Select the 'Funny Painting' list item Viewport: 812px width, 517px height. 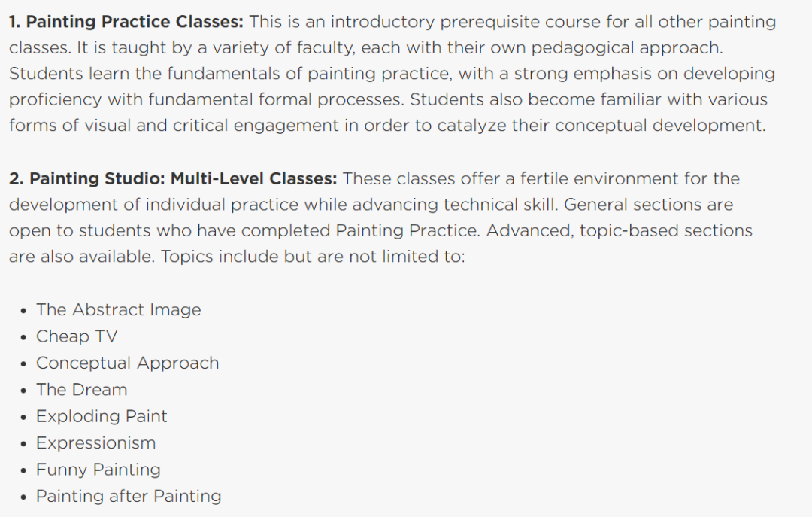pyautogui.click(x=98, y=470)
